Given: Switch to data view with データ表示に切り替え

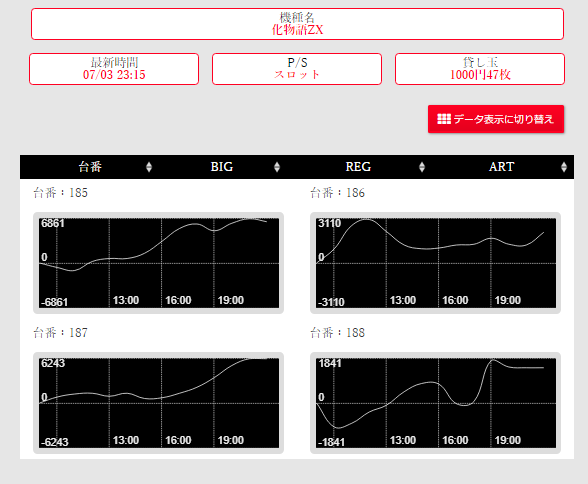Looking at the screenshot, I should [x=496, y=119].
